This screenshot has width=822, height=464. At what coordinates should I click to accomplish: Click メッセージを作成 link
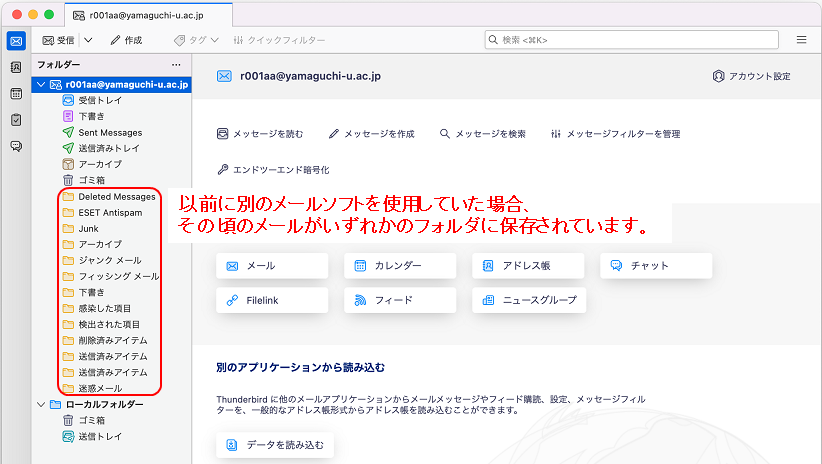[x=371, y=134]
